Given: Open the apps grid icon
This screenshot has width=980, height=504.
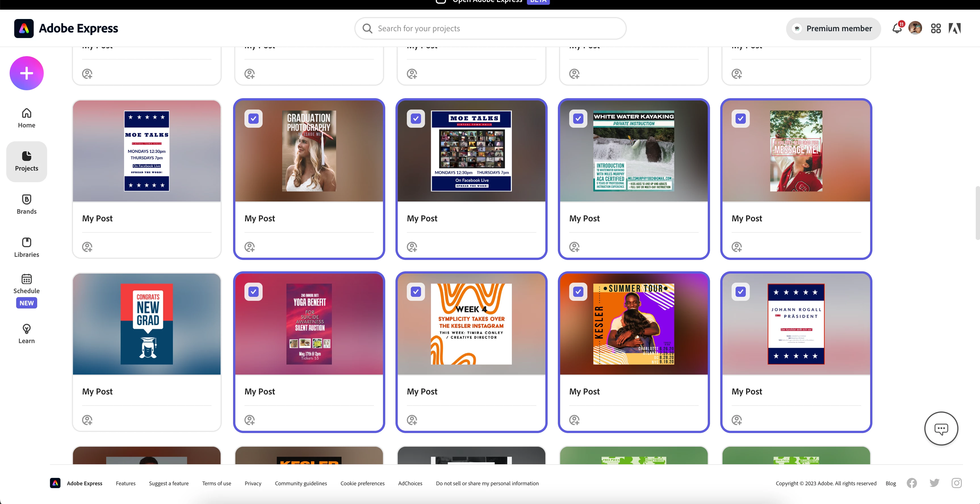Looking at the screenshot, I should [936, 29].
